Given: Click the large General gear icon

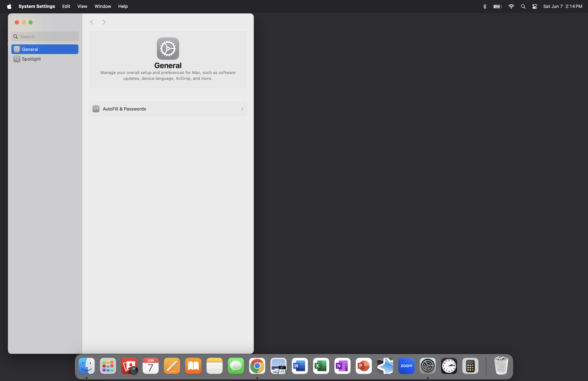Looking at the screenshot, I should 168,49.
